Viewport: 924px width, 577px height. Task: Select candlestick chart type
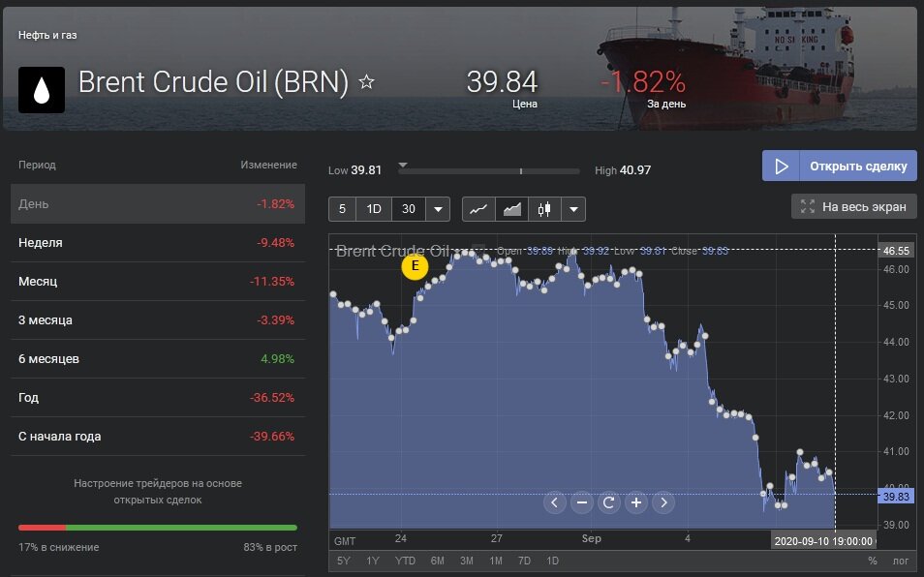tap(544, 209)
